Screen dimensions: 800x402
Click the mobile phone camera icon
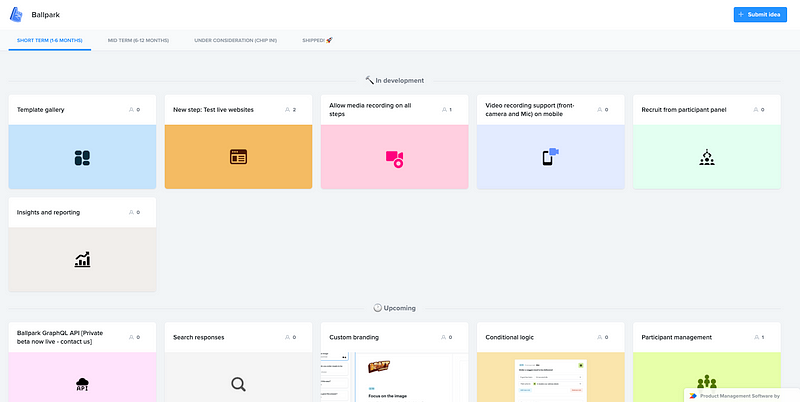550,157
